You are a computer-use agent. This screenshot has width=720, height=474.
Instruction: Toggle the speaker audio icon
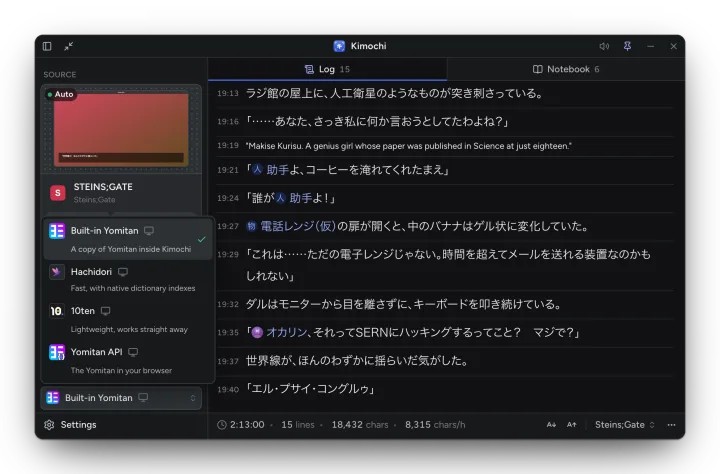(604, 46)
